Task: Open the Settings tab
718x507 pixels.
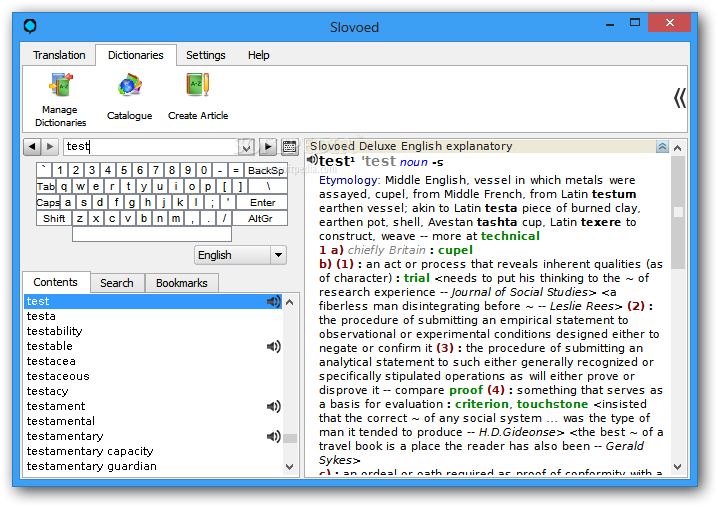Action: coord(206,55)
